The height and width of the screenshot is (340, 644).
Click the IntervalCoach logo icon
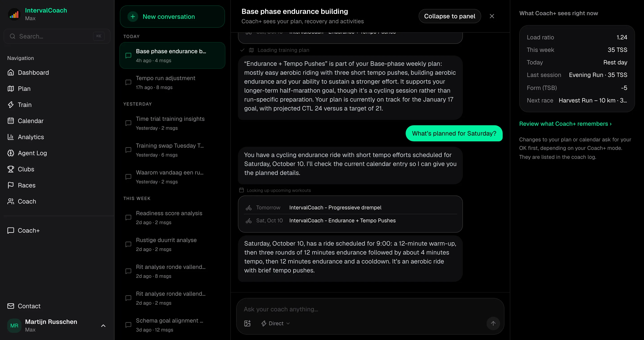14,14
